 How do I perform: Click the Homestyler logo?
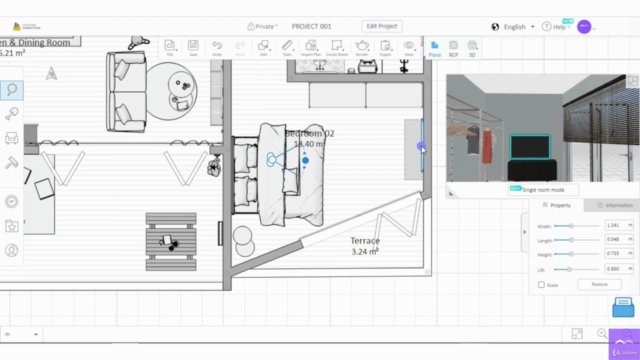(27, 27)
